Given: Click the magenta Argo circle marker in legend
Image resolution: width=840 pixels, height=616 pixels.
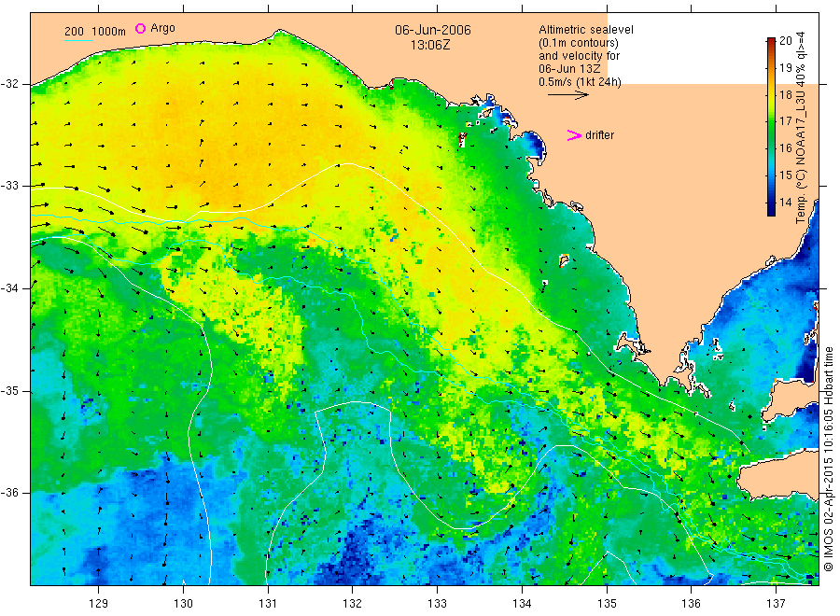Looking at the screenshot, I should pos(140,28).
